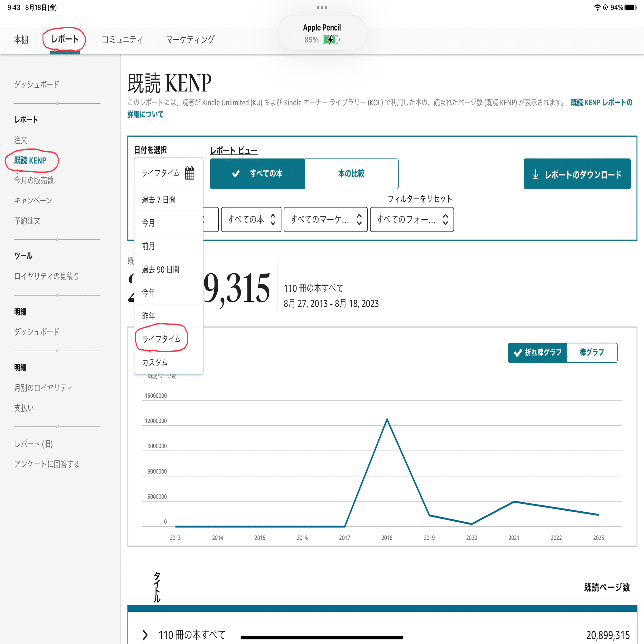Select 過去90日間 from the date dropdown
The image size is (644, 644).
point(160,269)
